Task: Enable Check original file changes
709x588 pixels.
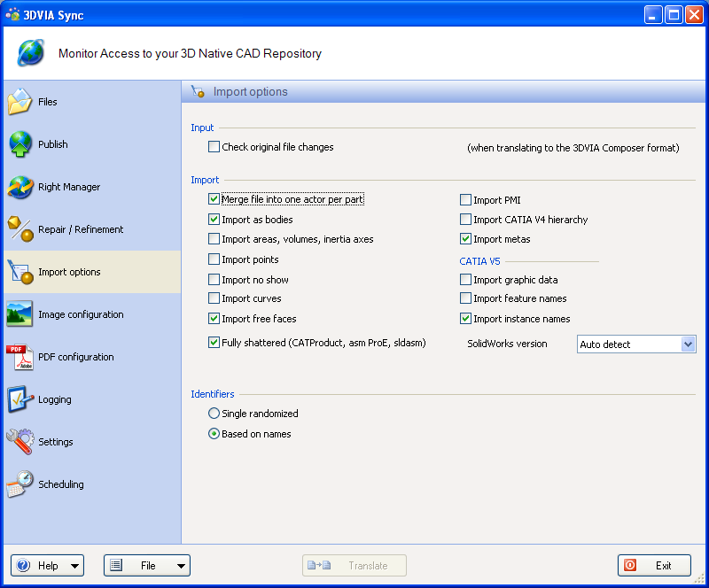Action: pyautogui.click(x=214, y=147)
